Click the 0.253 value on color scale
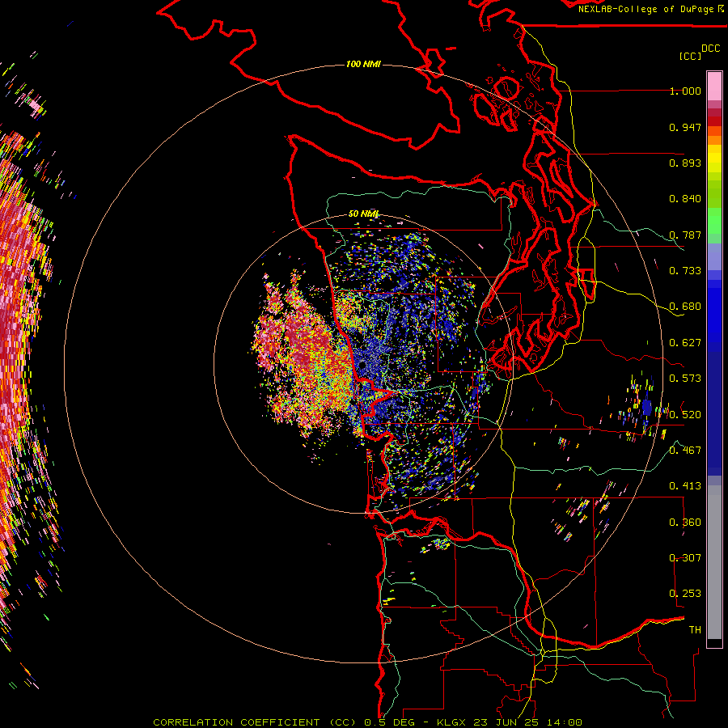 685,594
